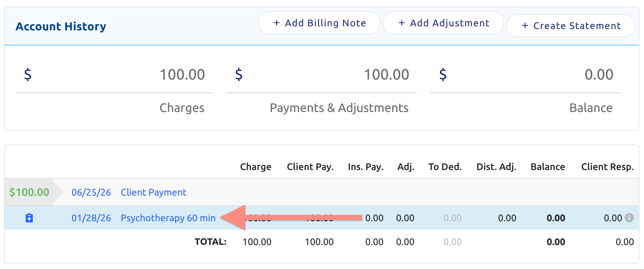
Task: Click the Client Resp. column header
Action: click(608, 167)
